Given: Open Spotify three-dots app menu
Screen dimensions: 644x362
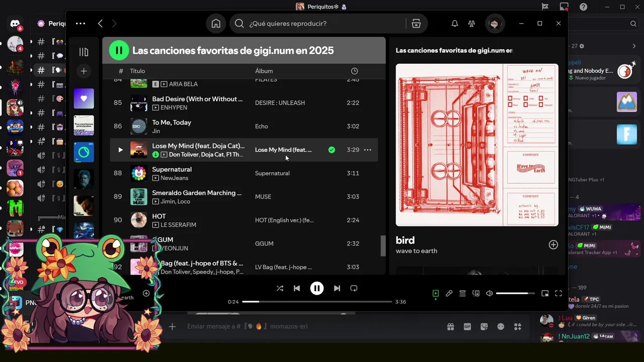Looking at the screenshot, I should pos(80,23).
